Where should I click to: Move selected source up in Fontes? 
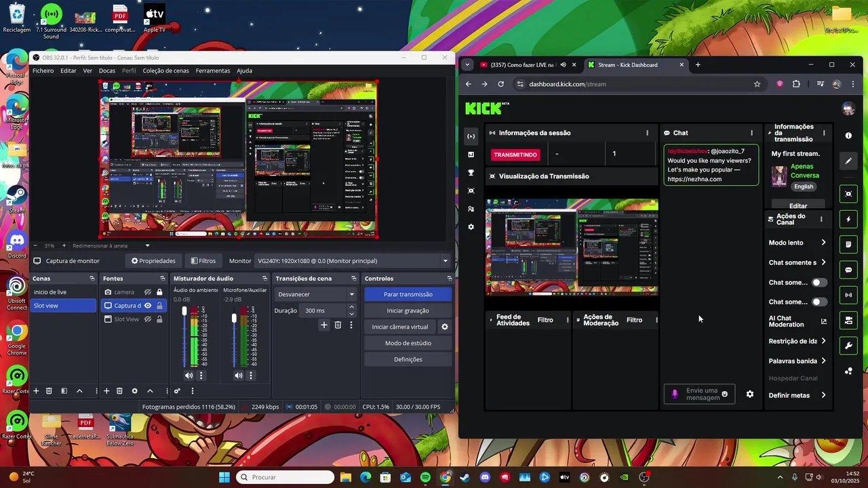[x=150, y=391]
